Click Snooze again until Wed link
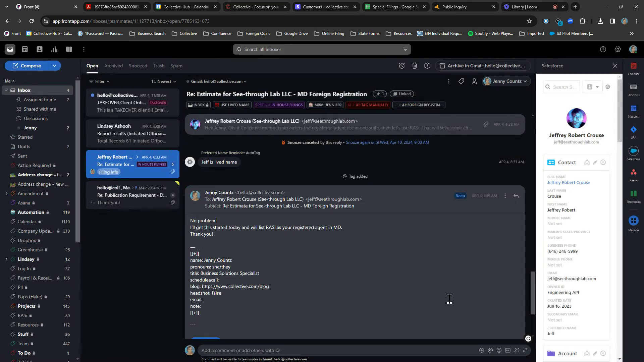644x362 pixels. coord(387,142)
